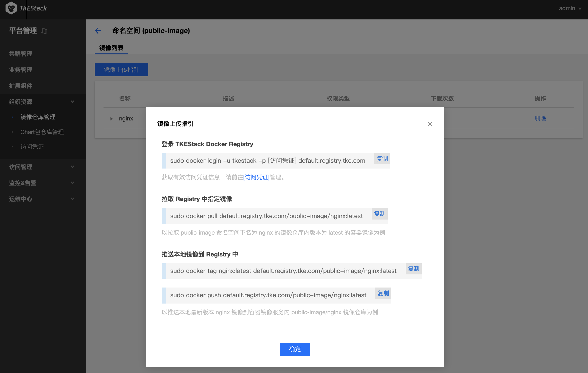Image resolution: width=588 pixels, height=373 pixels.
Task: Delete the nginx image via 删除
Action: tap(540, 119)
